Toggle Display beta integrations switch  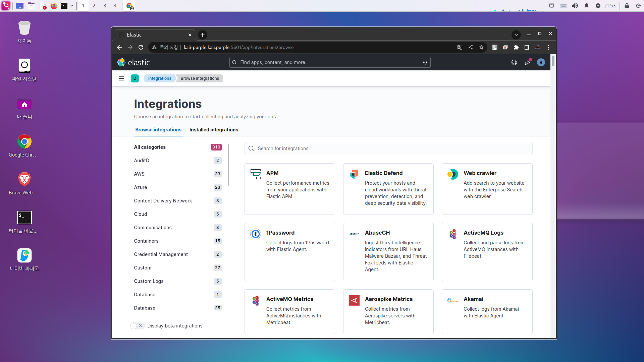(137, 326)
